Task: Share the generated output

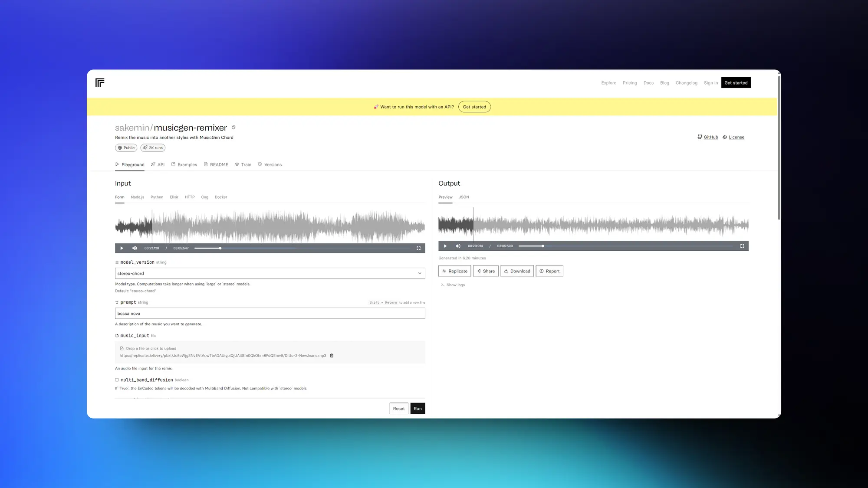Action: 486,271
